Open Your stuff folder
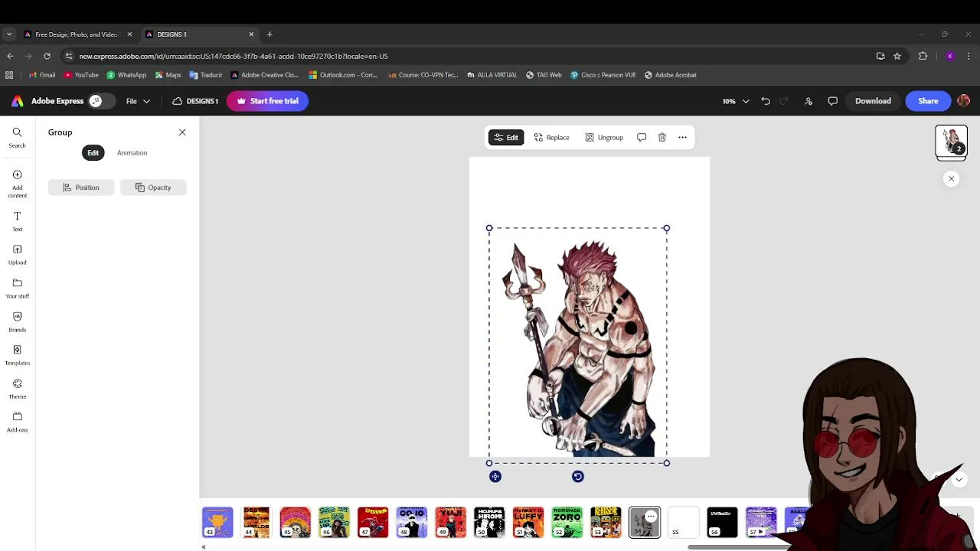 [17, 289]
